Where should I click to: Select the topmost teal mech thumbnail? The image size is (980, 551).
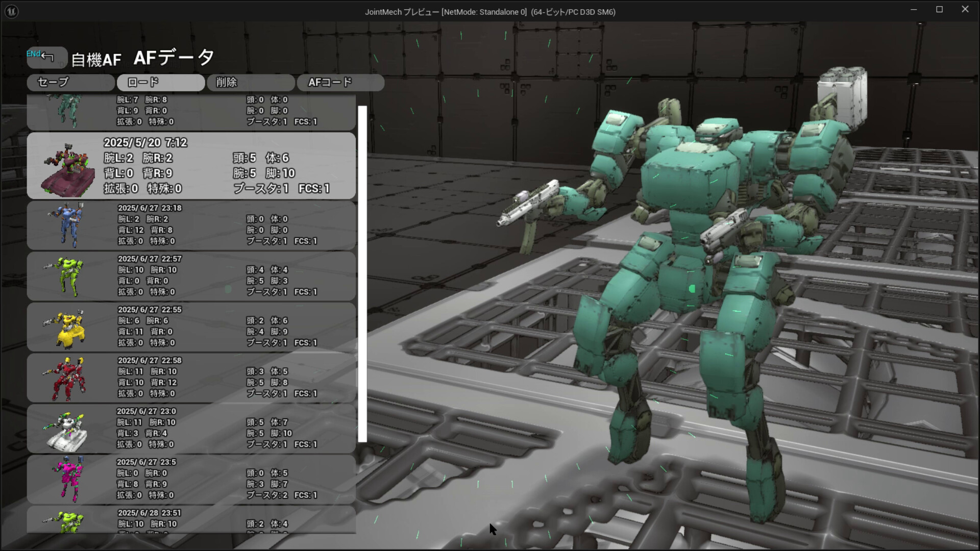(66, 110)
